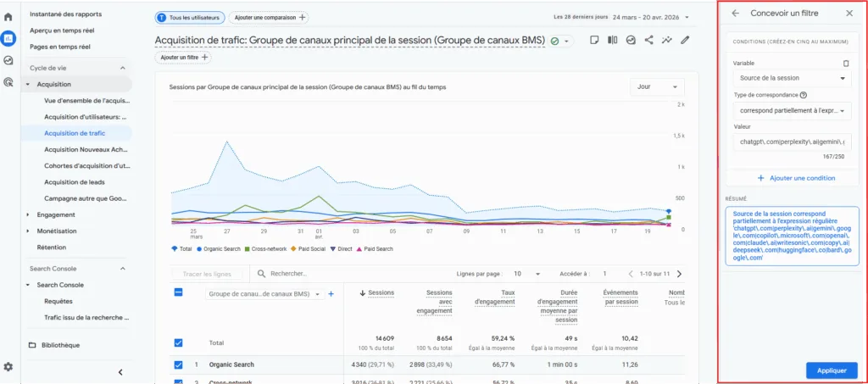Delete the condition with trash icon
This screenshot has height=384, width=868.
click(845, 63)
